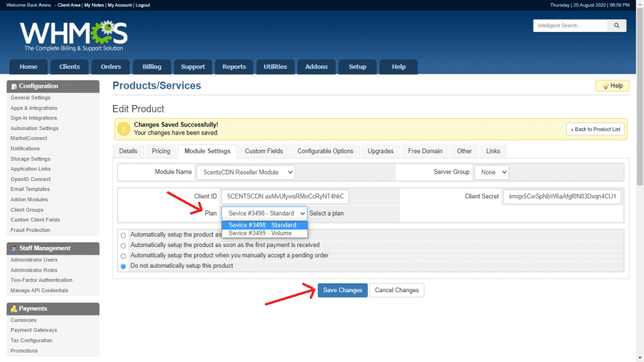The image size is (644, 362).
Task: Open Storage Settings in sidebar
Action: (x=30, y=159)
